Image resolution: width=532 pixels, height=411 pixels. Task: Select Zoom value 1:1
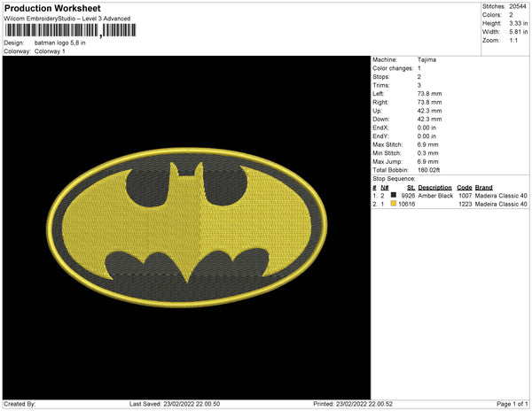tap(513, 41)
